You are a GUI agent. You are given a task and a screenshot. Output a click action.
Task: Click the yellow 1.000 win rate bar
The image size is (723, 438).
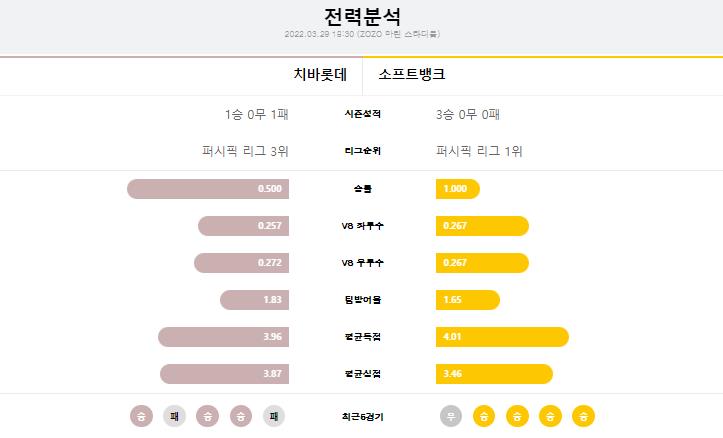(x=458, y=189)
